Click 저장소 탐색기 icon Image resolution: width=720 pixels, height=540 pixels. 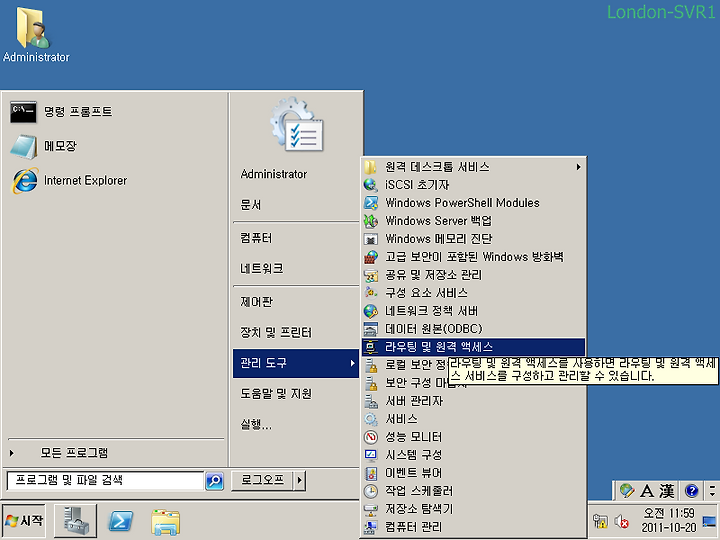371,509
